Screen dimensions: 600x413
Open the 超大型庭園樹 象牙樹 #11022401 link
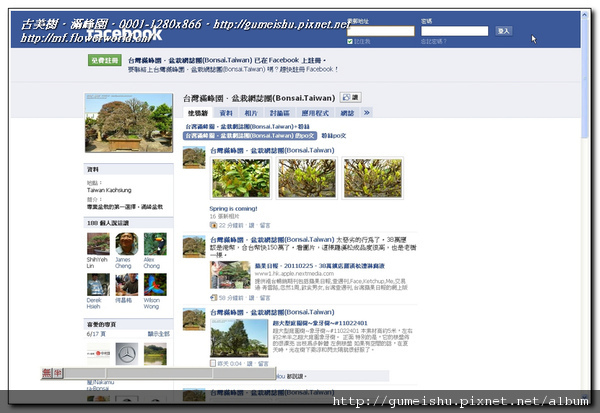(320, 323)
